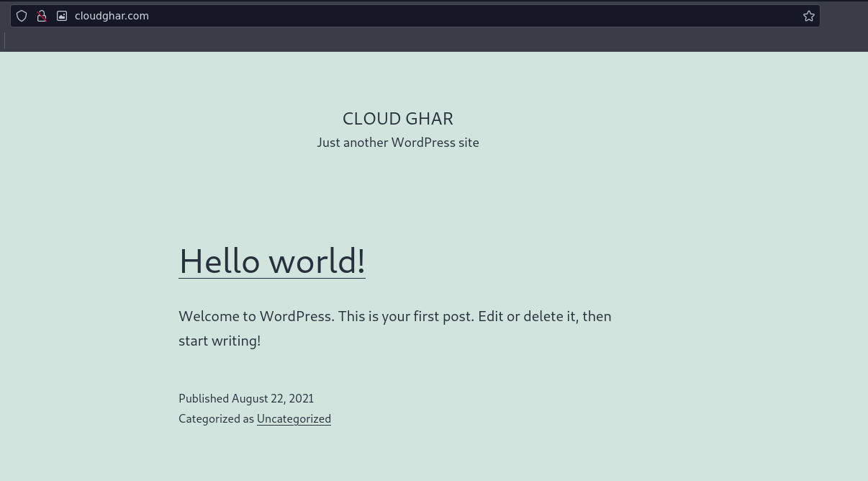
Task: Click the 'Welcome to WordPress' paragraph
Action: 395,328
